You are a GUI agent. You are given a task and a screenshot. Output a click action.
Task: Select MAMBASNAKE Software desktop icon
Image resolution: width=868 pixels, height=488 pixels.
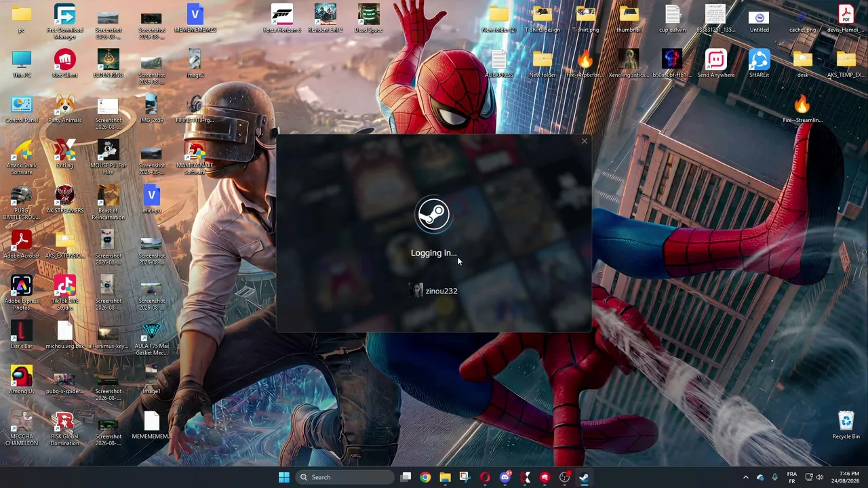coord(195,157)
